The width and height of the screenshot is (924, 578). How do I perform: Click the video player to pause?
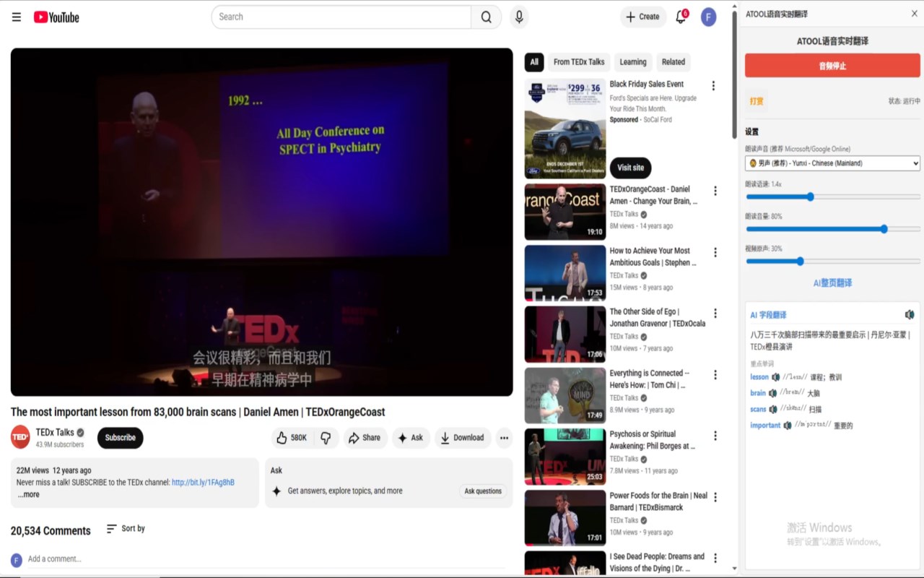[261, 222]
